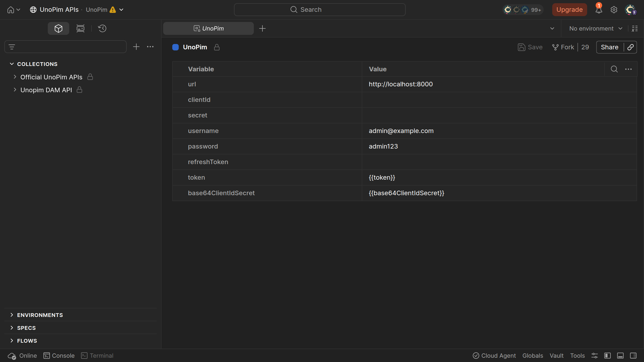This screenshot has width=644, height=362.
Task: Expand the Unopim DAM API collection
Action: coord(15,90)
